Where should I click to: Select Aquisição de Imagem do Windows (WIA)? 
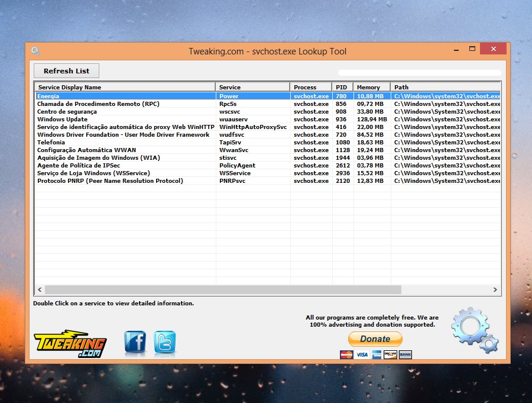pos(268,157)
